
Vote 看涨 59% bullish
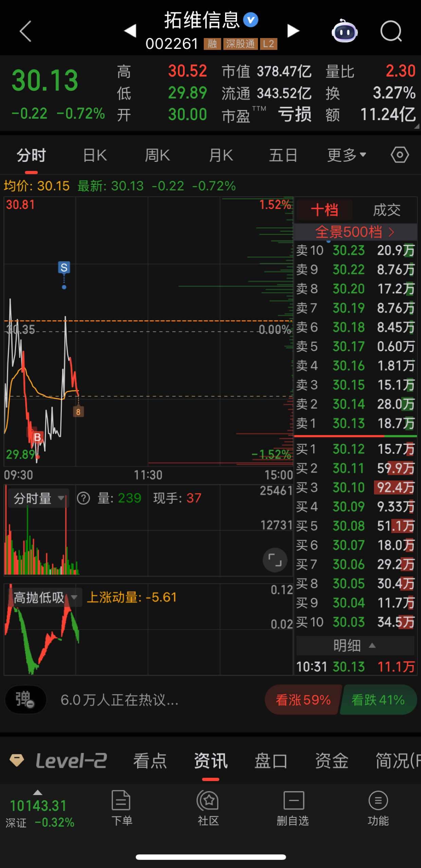(x=303, y=700)
